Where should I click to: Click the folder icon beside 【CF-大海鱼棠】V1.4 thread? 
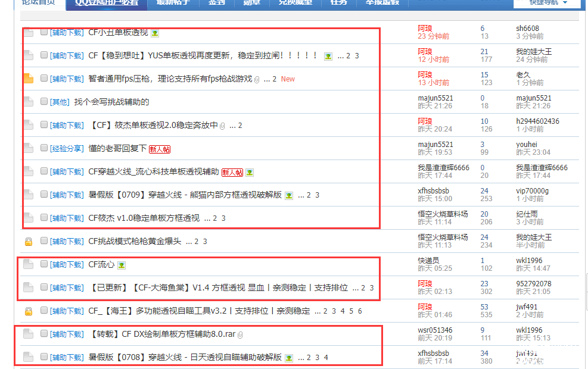point(29,287)
